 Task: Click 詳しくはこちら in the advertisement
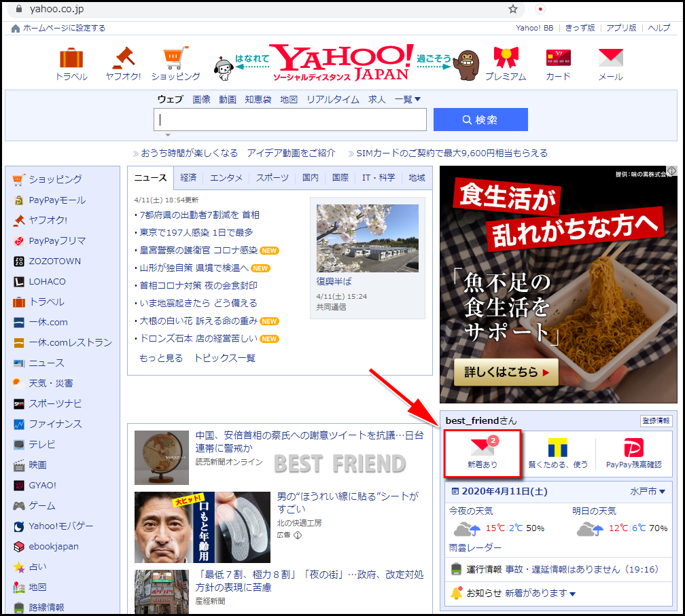tap(506, 372)
